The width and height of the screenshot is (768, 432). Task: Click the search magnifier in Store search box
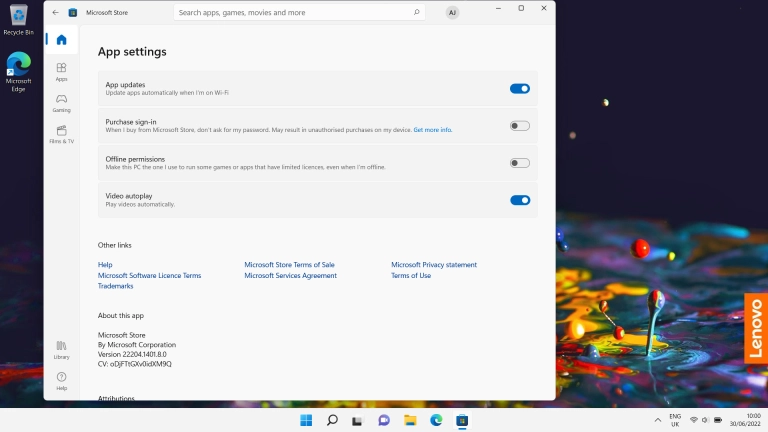[416, 12]
